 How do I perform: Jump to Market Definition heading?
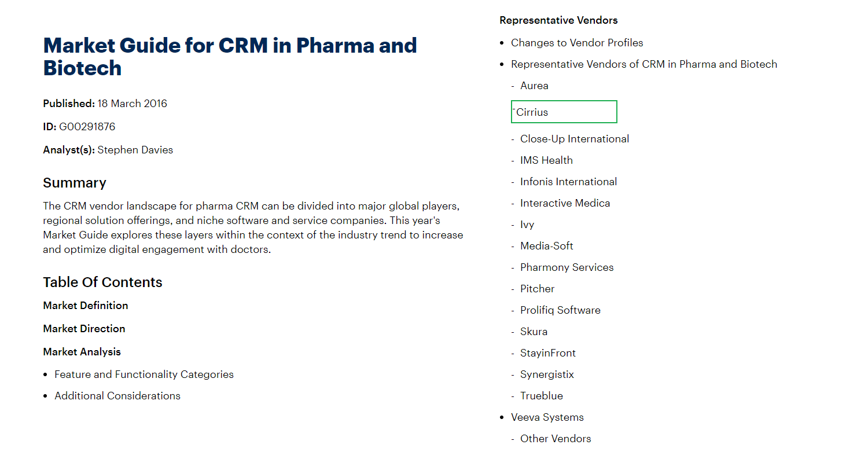point(86,306)
